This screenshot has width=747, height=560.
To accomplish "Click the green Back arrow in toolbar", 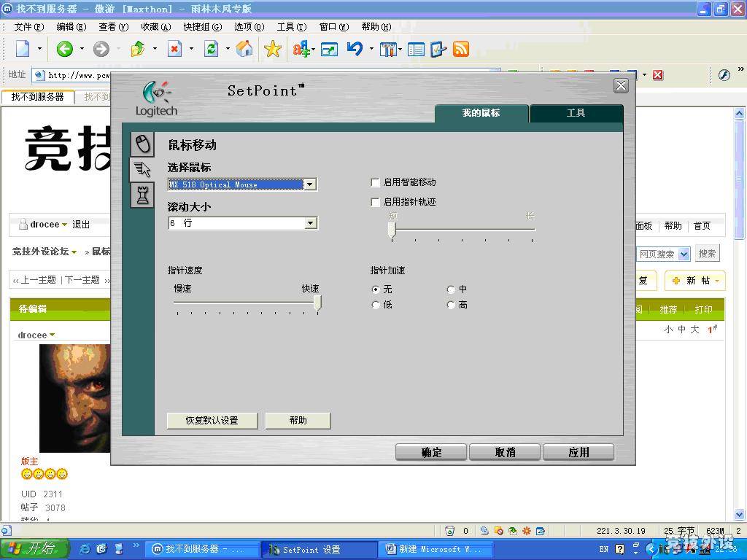I will [x=65, y=49].
